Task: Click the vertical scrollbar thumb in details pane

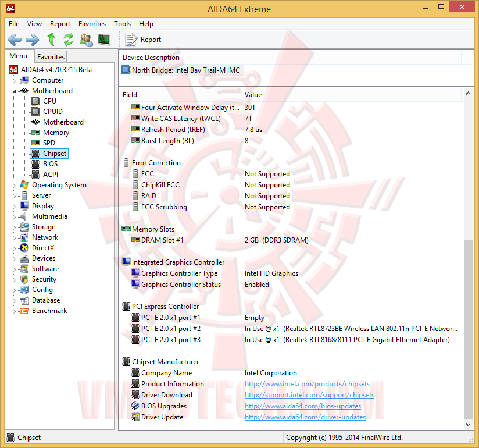Action: point(468,329)
